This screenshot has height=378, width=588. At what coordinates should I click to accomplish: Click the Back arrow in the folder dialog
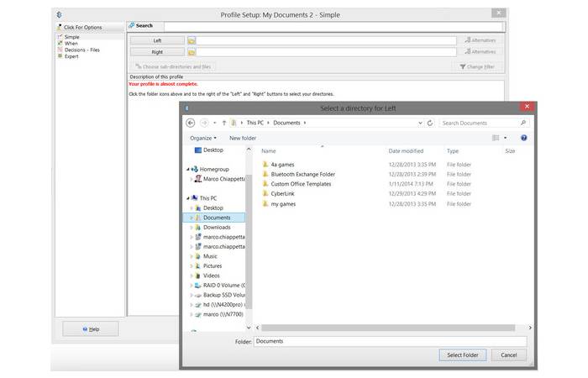tap(191, 123)
